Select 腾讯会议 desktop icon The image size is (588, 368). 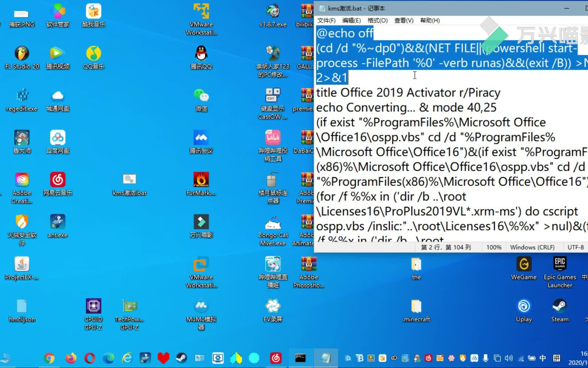coord(201,142)
